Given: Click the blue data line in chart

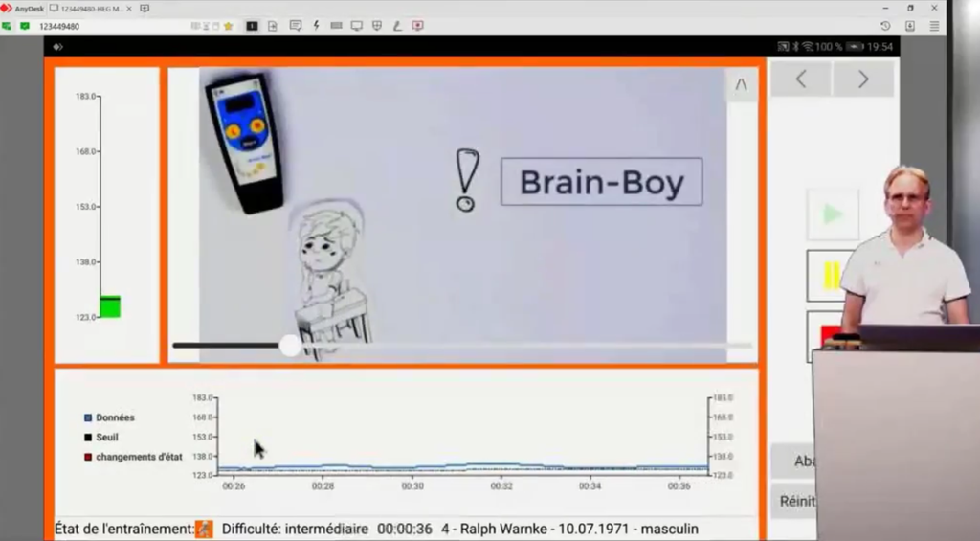Looking at the screenshot, I should click(x=462, y=466).
